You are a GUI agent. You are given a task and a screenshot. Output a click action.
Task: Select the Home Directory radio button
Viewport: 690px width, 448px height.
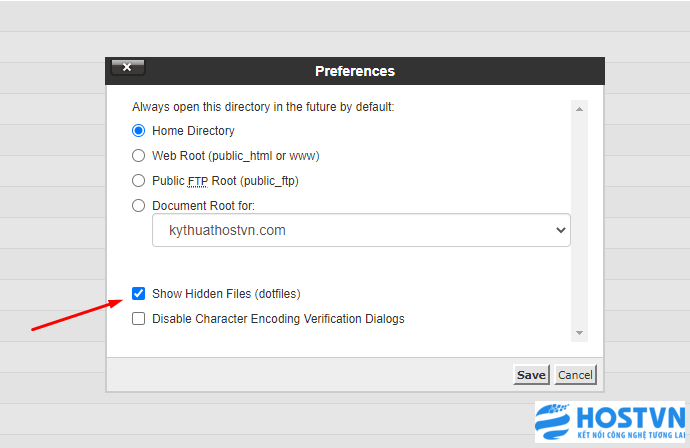click(139, 131)
